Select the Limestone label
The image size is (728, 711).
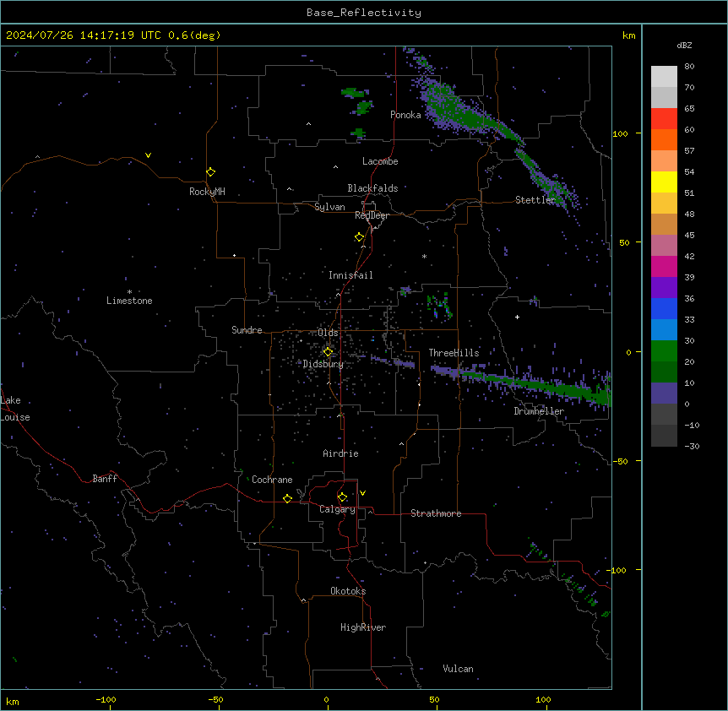(x=129, y=301)
